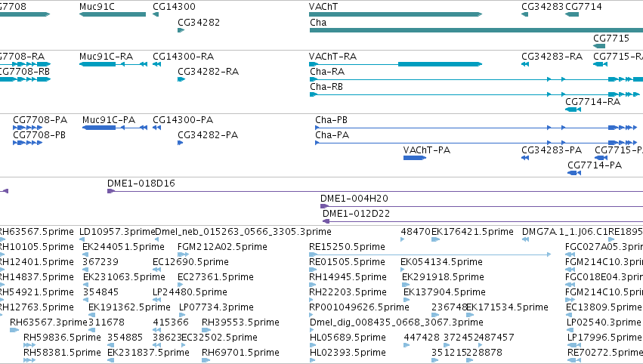This screenshot has height=364, width=643.
Task: Click the thick VAChT-RA exon block
Action: click(440, 64)
